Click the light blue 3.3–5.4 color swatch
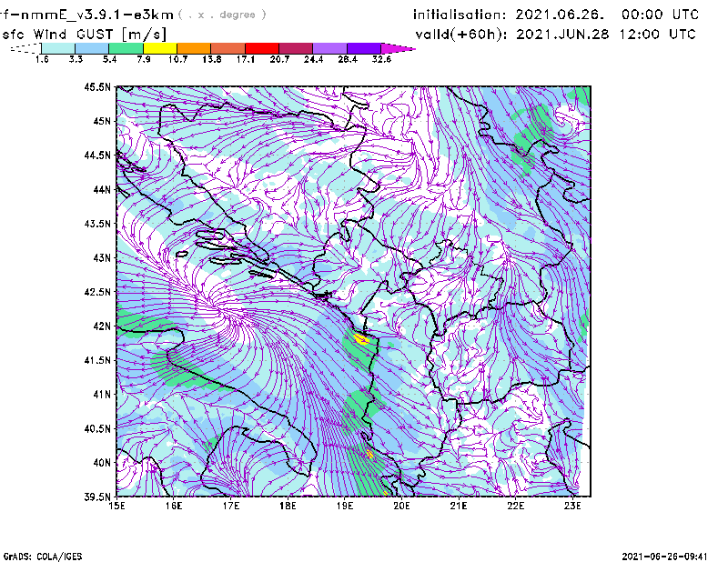 [x=92, y=48]
